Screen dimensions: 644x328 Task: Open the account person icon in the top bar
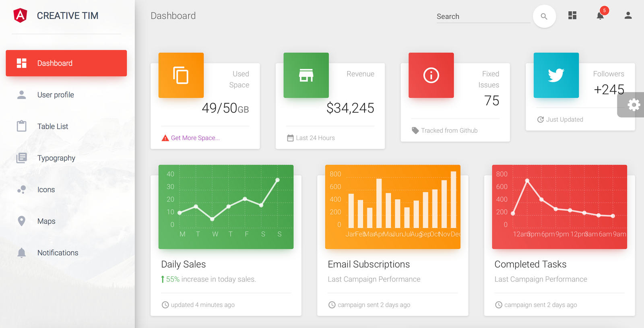click(628, 15)
